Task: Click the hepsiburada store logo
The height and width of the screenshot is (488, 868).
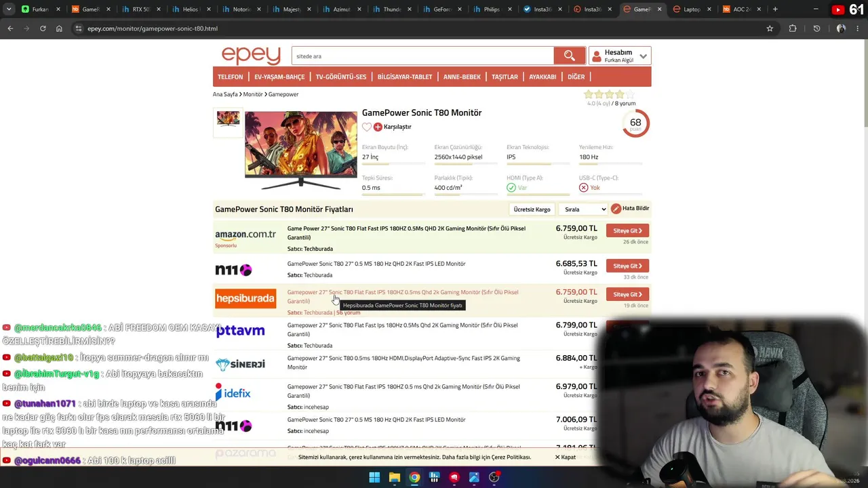Action: click(x=245, y=298)
